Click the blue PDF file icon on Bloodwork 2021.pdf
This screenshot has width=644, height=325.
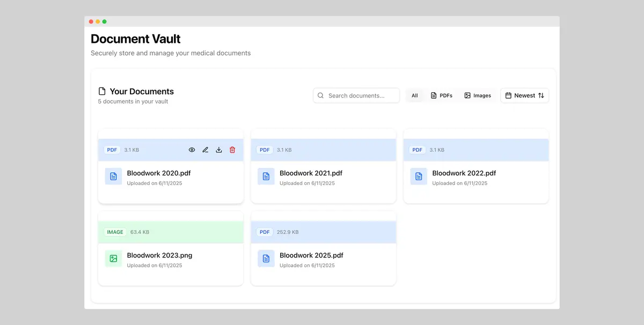[x=266, y=176]
